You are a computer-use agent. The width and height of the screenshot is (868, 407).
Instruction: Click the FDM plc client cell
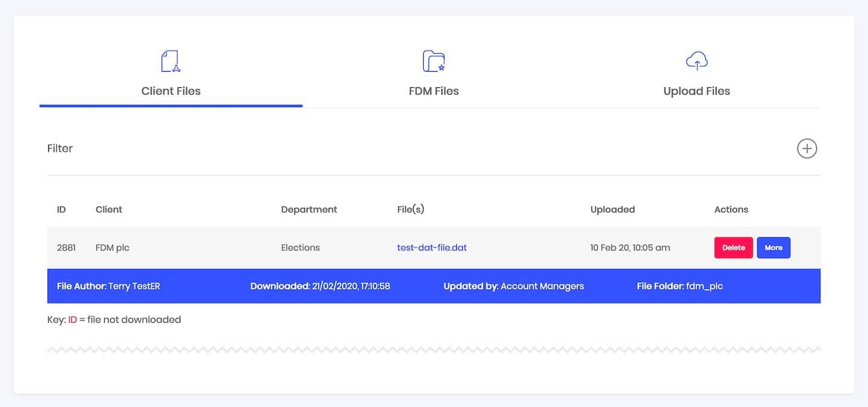[112, 247]
